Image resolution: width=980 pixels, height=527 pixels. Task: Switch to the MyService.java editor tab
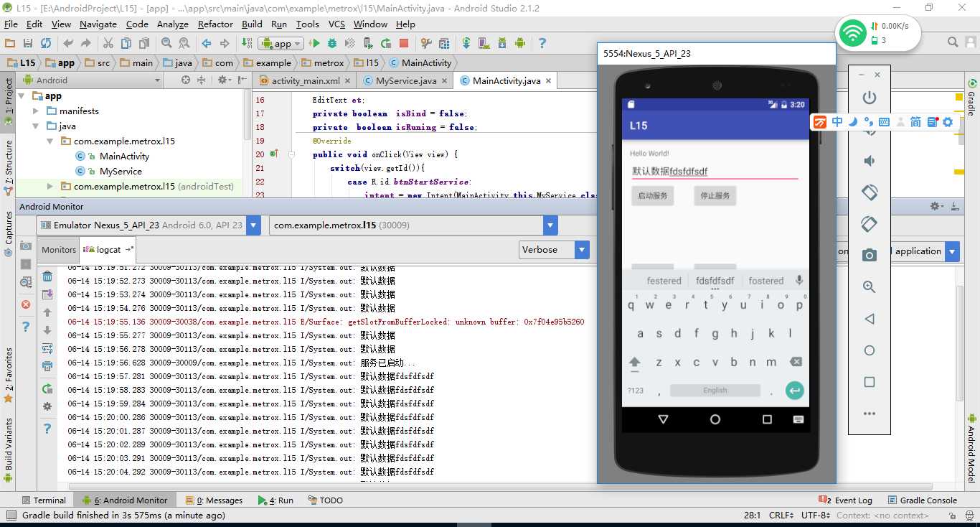coord(405,81)
